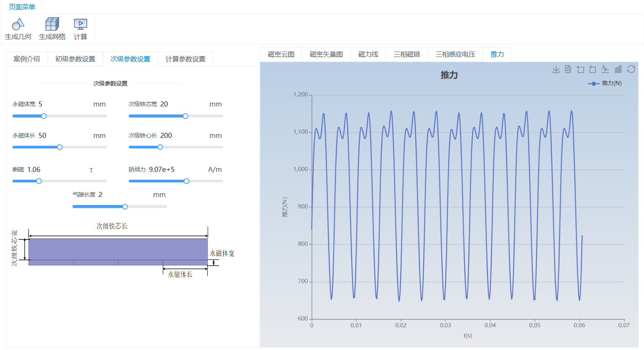Open the 页面菜单 tab

pos(22,7)
